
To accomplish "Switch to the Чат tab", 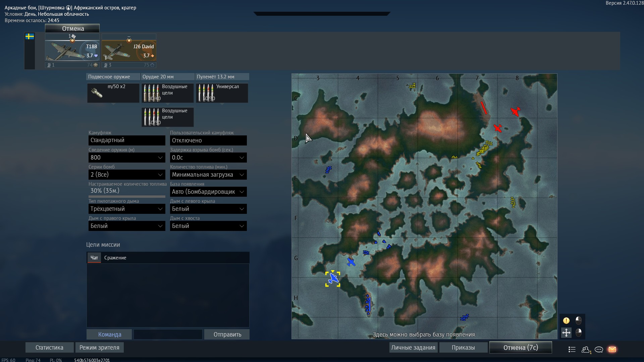I will click(x=94, y=258).
